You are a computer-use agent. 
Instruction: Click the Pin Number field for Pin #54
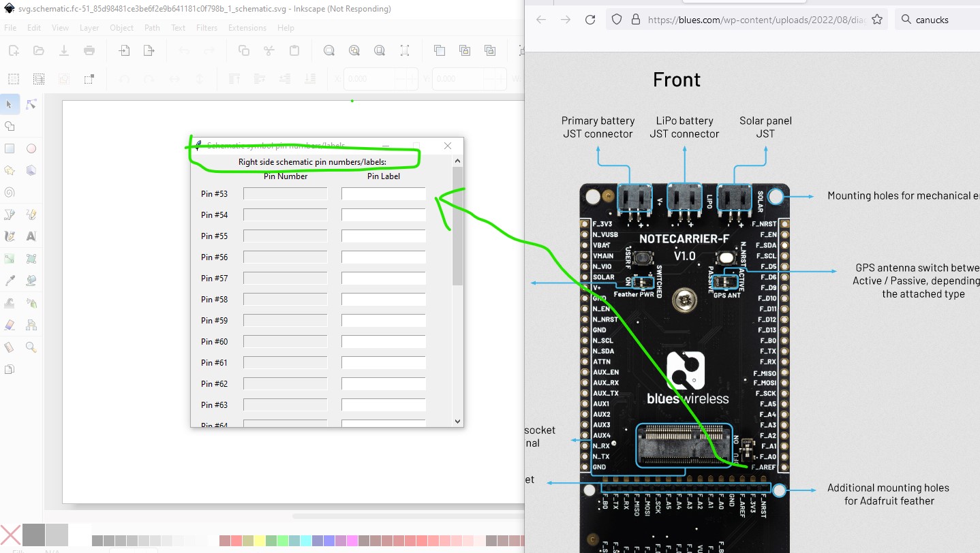tap(286, 215)
